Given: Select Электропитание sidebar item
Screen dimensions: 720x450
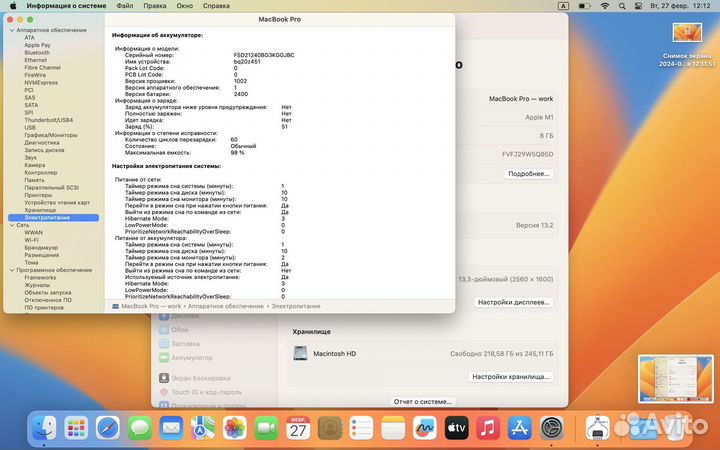Looking at the screenshot, I should pos(54,218).
